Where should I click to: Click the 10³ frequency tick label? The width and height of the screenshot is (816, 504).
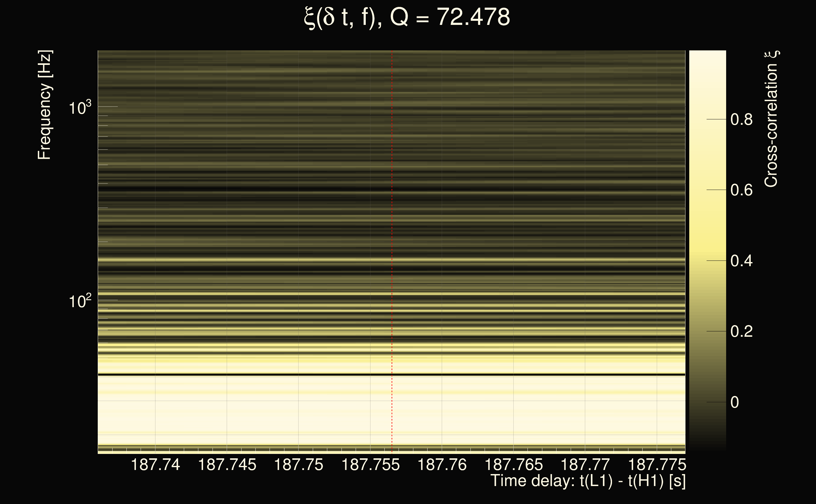pyautogui.click(x=79, y=108)
